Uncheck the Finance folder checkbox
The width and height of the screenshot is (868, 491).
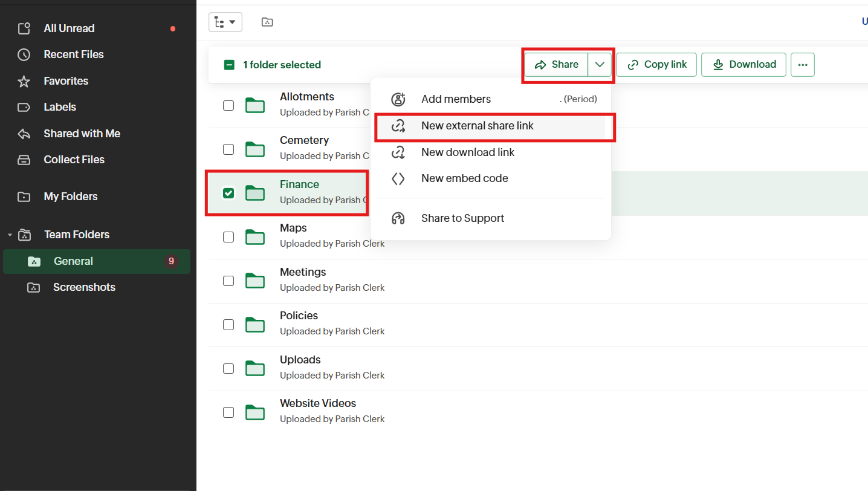228,193
